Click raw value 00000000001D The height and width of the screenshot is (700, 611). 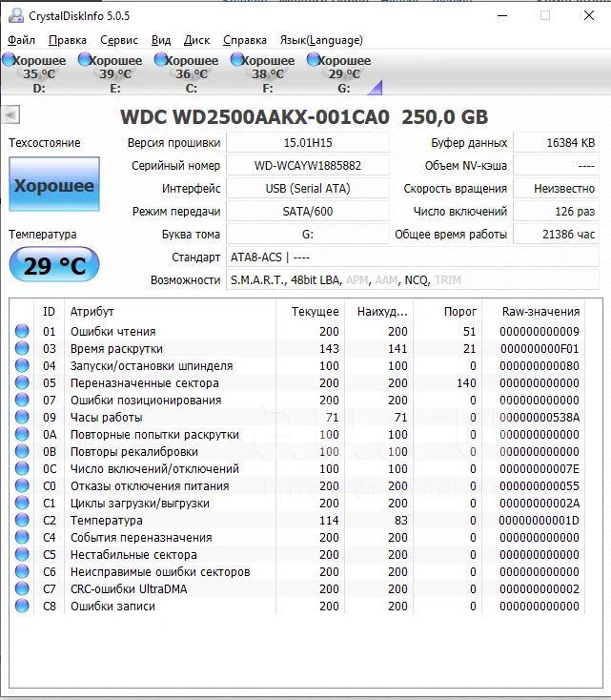[540, 520]
